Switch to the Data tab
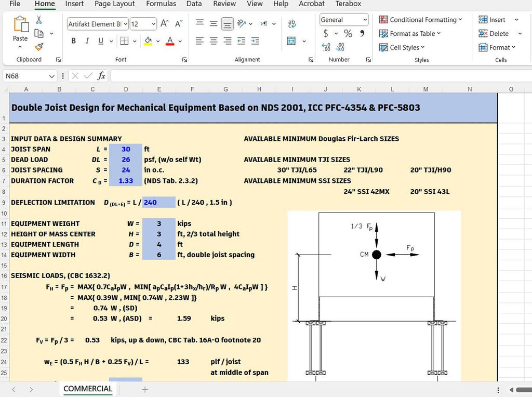The height and width of the screenshot is (397, 532). (x=194, y=4)
